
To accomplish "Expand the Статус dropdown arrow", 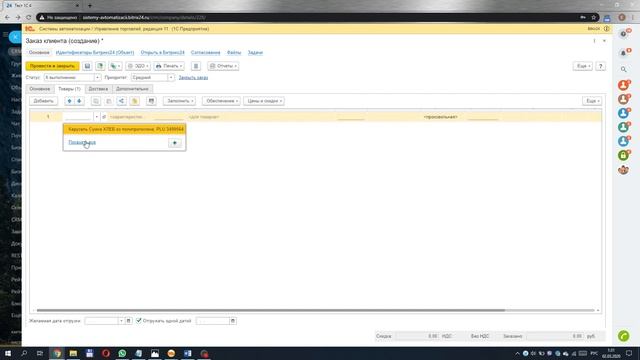I will (97, 78).
